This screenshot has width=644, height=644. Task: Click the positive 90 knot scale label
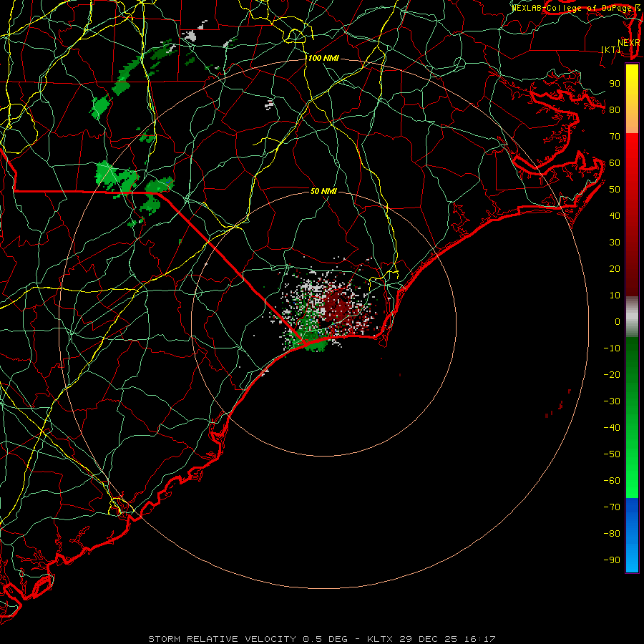pos(615,84)
